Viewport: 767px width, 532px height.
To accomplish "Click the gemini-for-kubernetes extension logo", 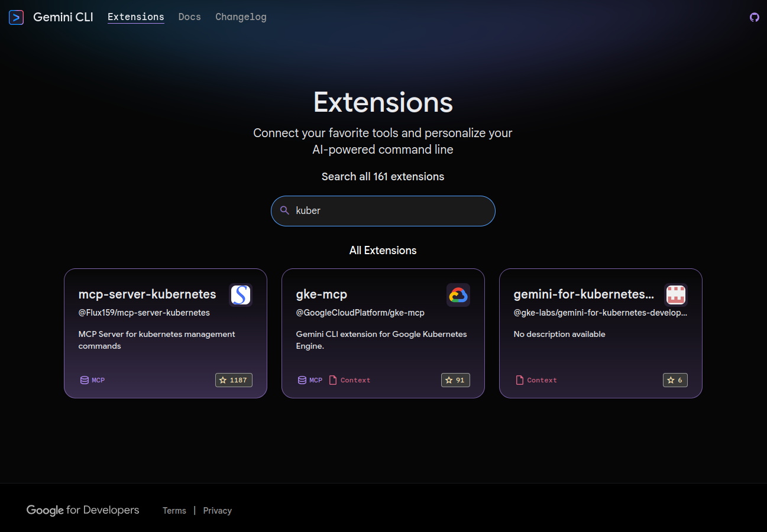I will pos(676,295).
